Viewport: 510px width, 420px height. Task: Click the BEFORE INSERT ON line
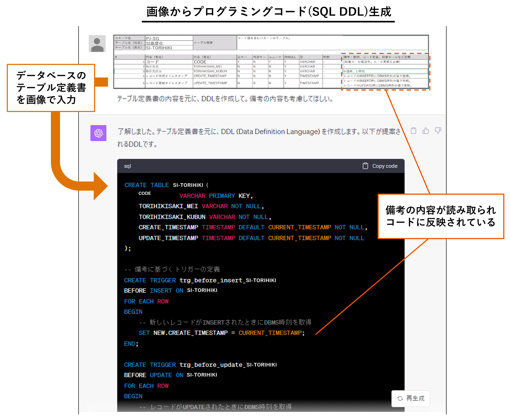(x=171, y=290)
